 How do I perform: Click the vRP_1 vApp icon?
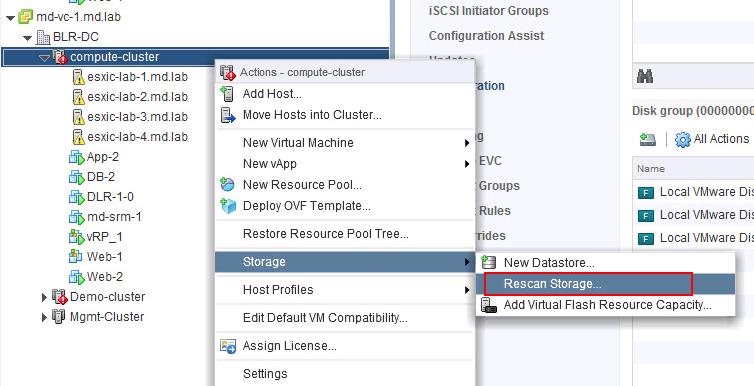point(77,237)
